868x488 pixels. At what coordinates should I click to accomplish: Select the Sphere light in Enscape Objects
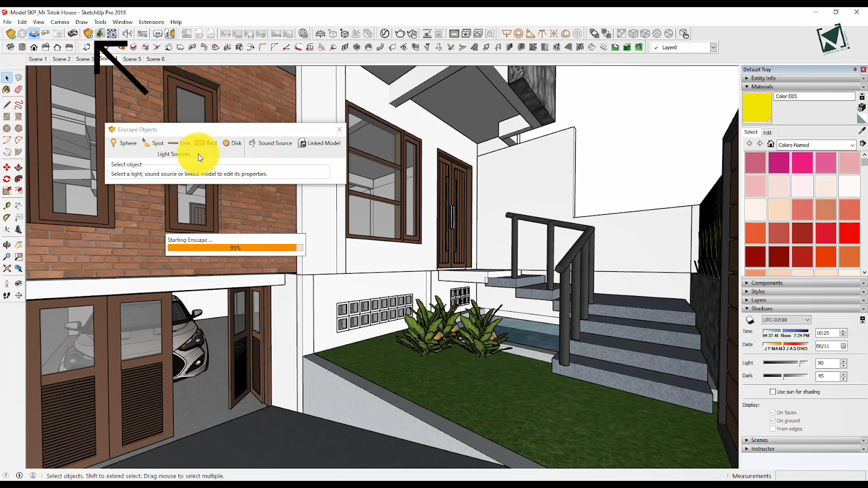pyautogui.click(x=124, y=143)
